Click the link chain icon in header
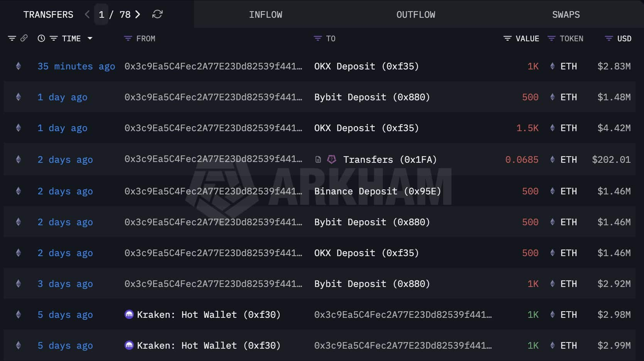This screenshot has height=361, width=644. 24,38
